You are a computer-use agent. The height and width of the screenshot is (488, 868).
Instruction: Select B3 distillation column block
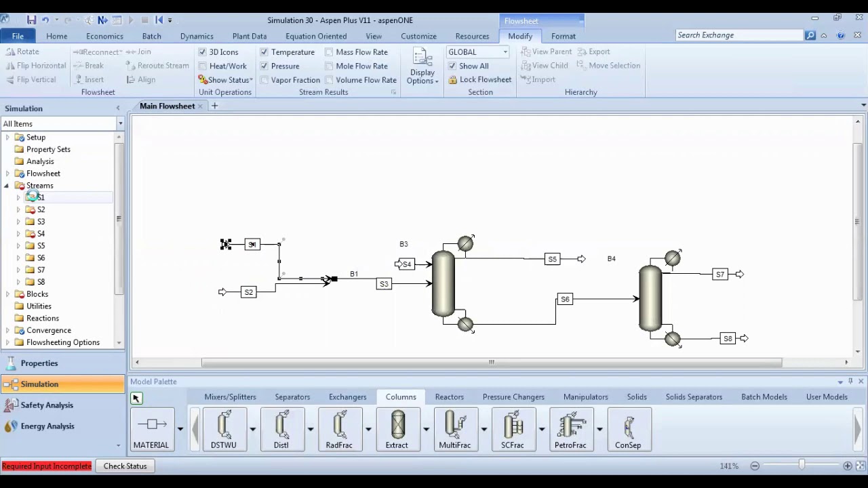click(x=443, y=283)
